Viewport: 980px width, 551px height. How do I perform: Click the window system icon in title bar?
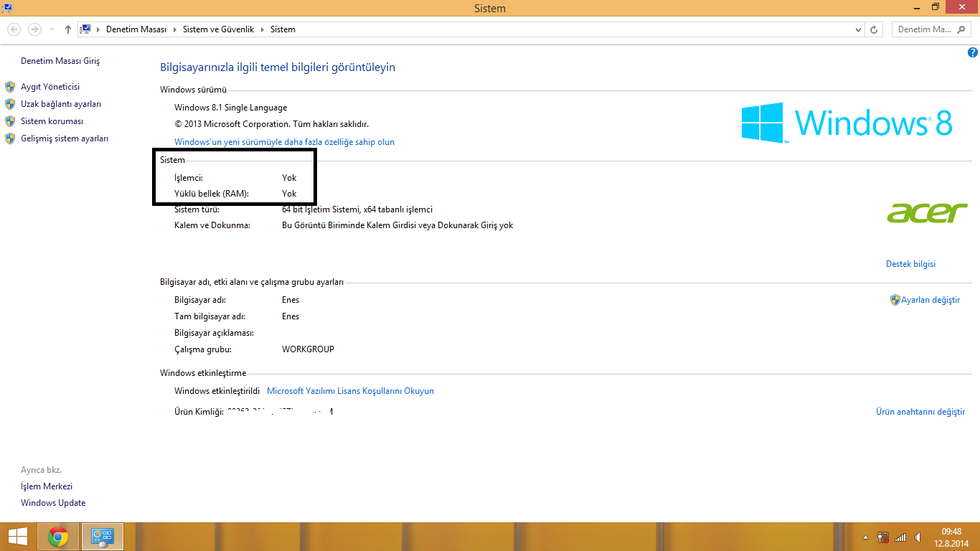tap(6, 6)
